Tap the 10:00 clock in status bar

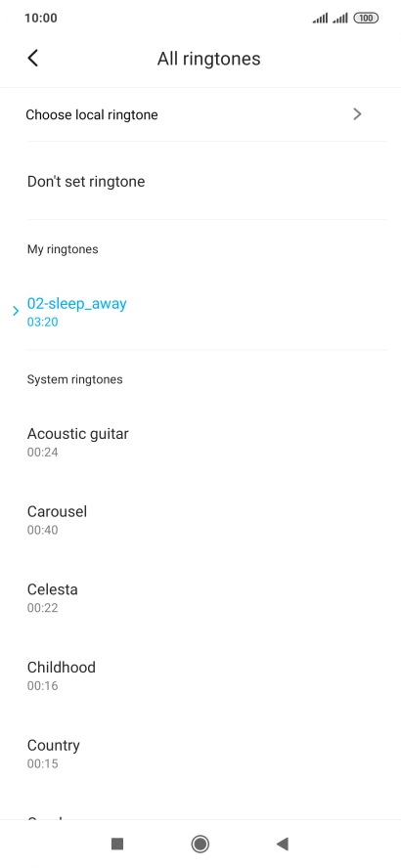[40, 19]
